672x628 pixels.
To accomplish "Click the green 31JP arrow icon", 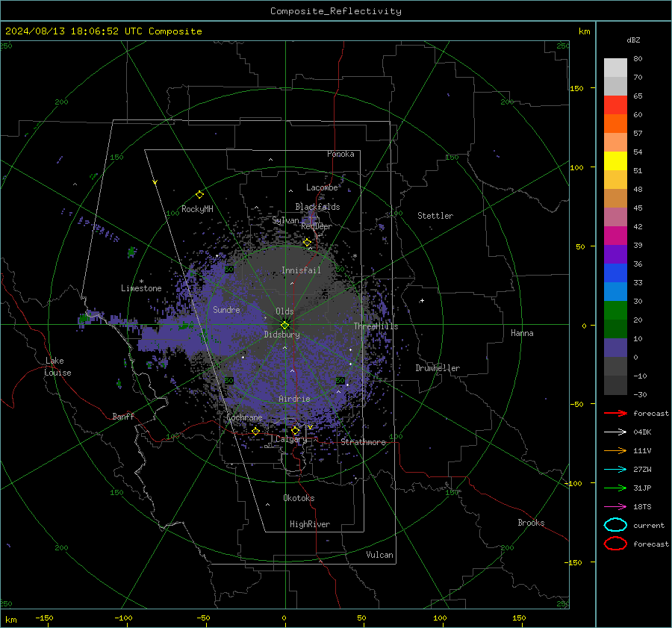I will click(615, 488).
